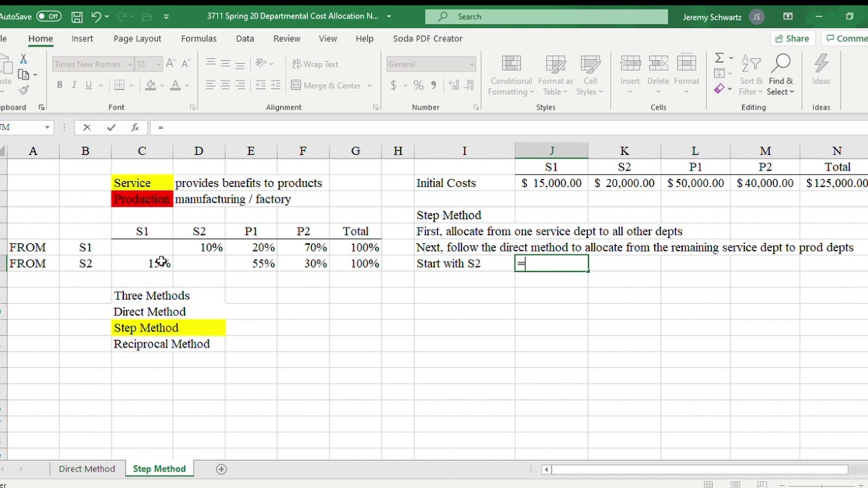Toggle the Center alignment icon

click(x=225, y=85)
